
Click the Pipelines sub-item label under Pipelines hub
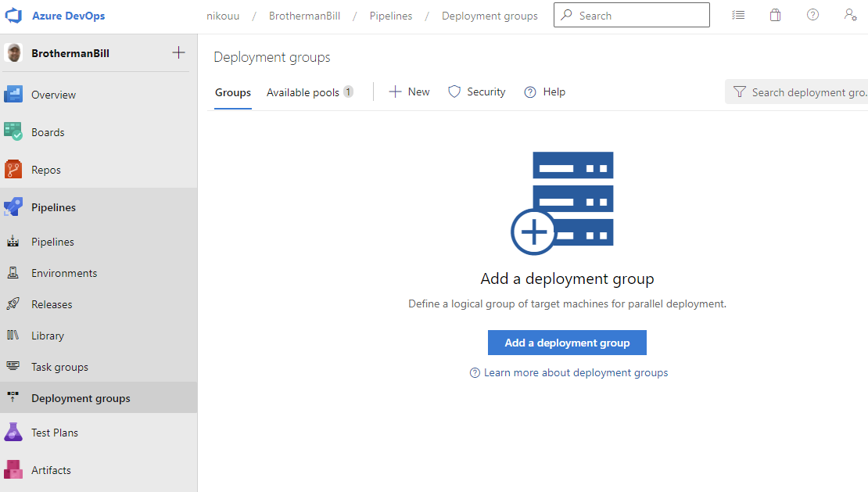coord(52,242)
